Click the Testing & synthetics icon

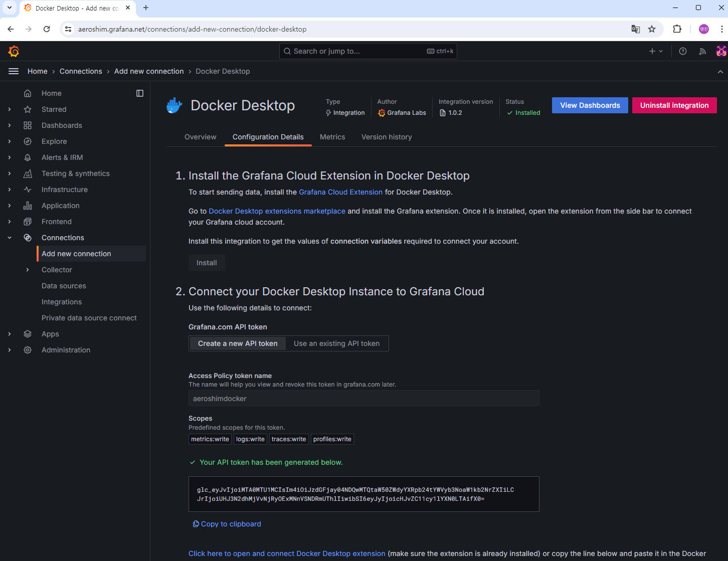coord(28,173)
